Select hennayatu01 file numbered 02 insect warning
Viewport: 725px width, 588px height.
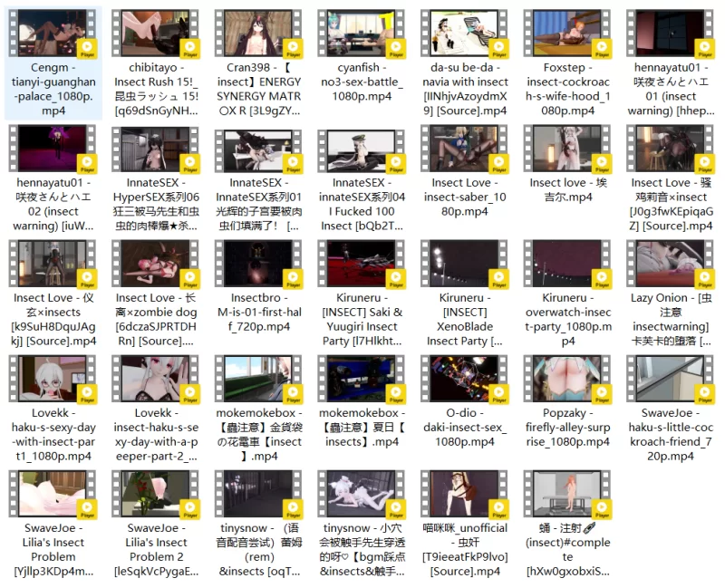[x=53, y=178]
